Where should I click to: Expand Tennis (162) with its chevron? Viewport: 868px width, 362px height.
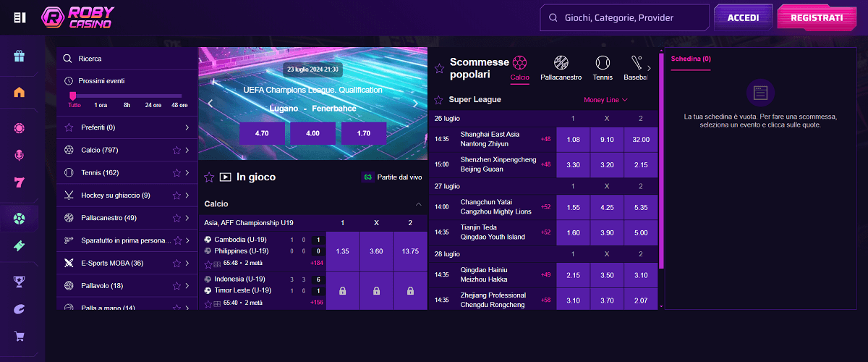click(x=187, y=172)
